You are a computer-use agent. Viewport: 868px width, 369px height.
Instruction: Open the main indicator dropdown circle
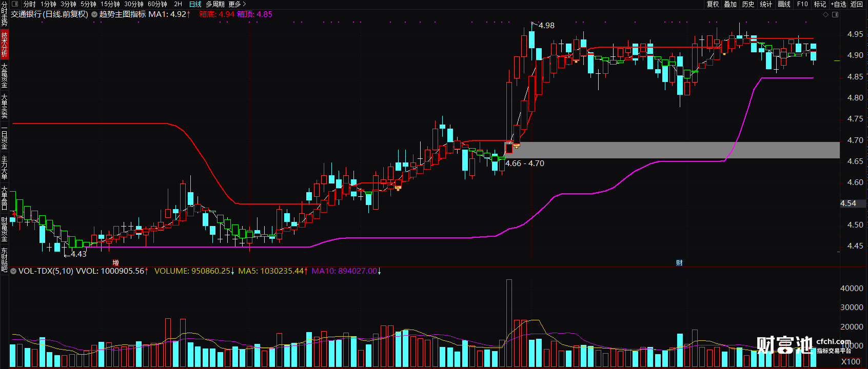point(94,14)
